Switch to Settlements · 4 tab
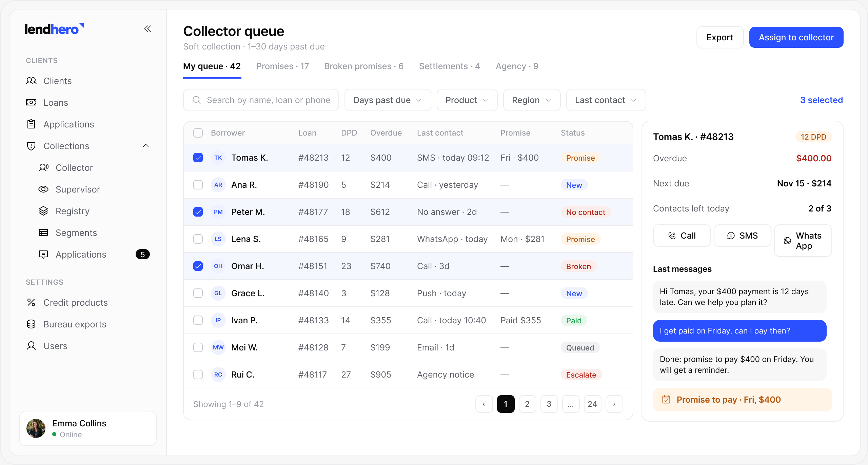 click(x=449, y=66)
